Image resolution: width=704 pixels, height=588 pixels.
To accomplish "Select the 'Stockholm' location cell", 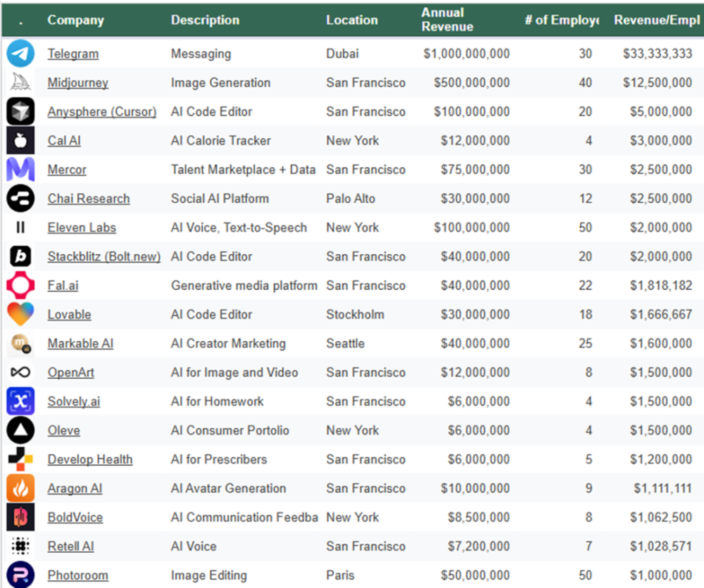I will tap(355, 315).
